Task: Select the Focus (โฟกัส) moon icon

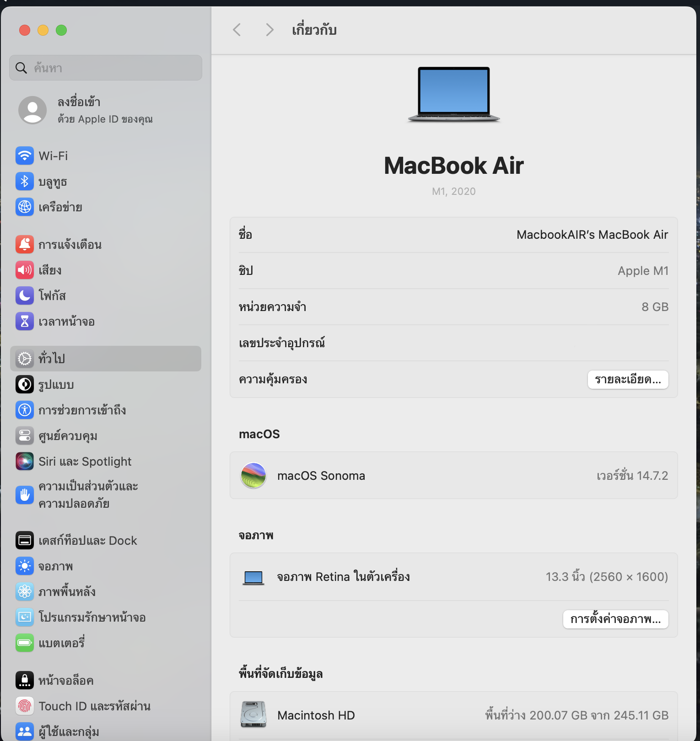Action: point(25,295)
